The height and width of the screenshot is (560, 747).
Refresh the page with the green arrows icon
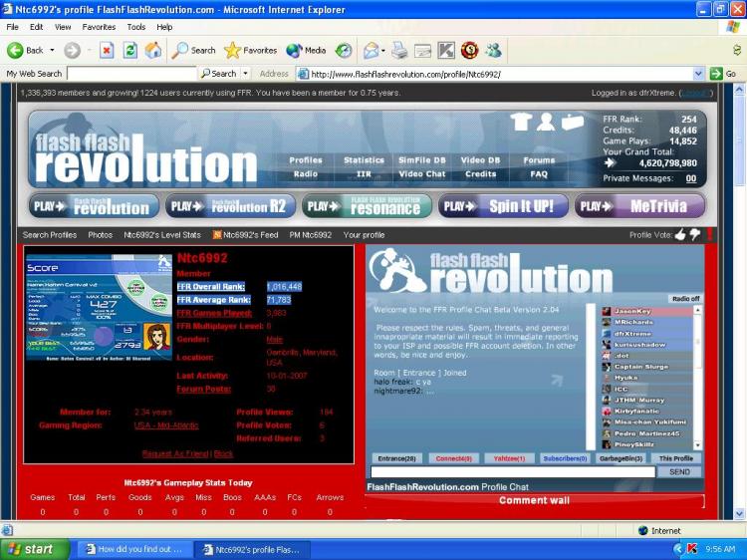pyautogui.click(x=130, y=50)
